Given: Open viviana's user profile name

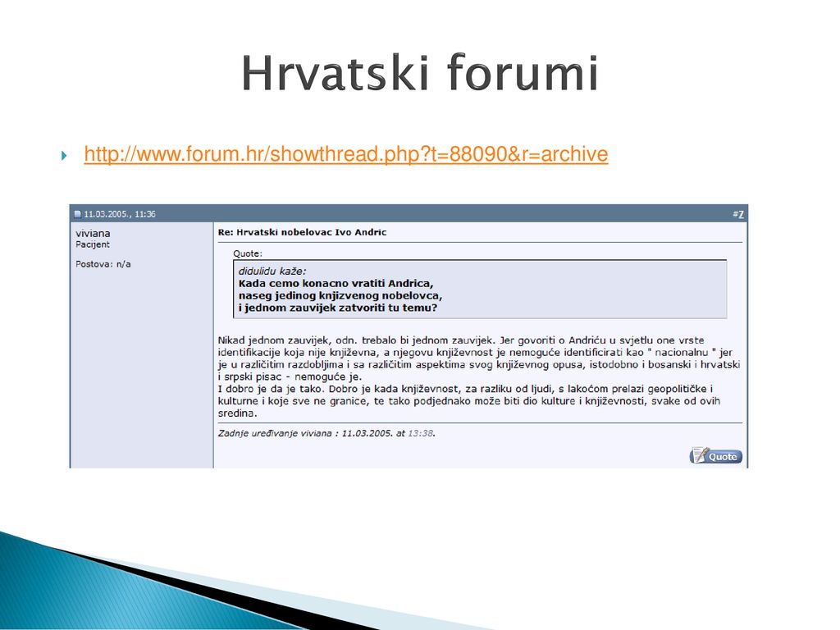Looking at the screenshot, I should click(94, 234).
